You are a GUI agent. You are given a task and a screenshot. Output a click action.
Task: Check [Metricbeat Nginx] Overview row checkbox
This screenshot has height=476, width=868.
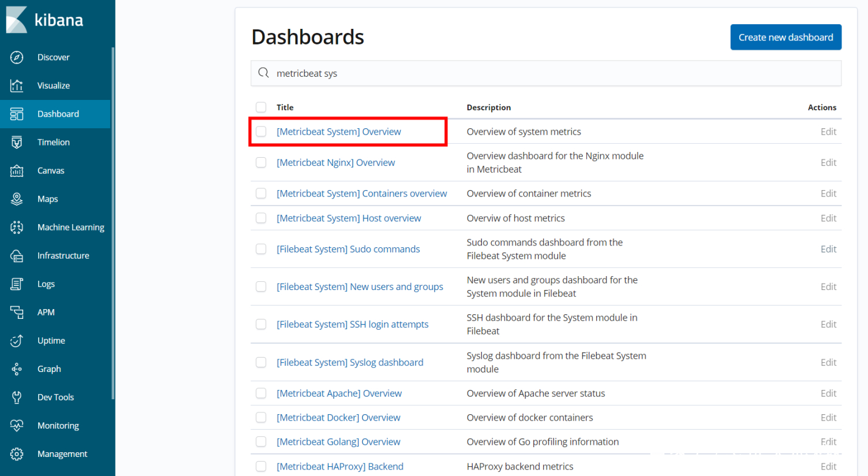[x=261, y=162]
